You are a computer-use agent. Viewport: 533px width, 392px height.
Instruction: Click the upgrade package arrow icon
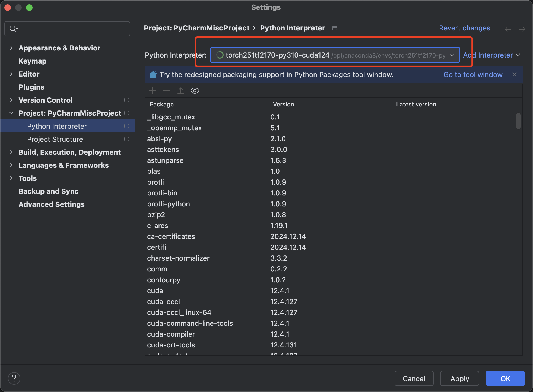point(181,91)
